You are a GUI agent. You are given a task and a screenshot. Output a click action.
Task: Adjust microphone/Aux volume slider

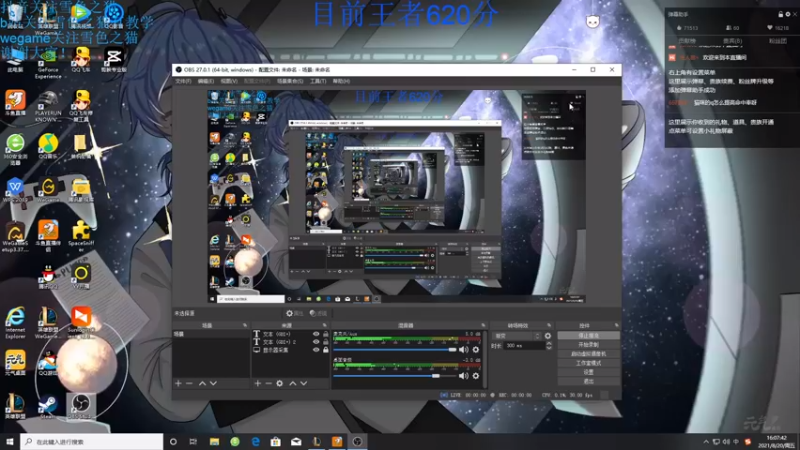[395, 350]
